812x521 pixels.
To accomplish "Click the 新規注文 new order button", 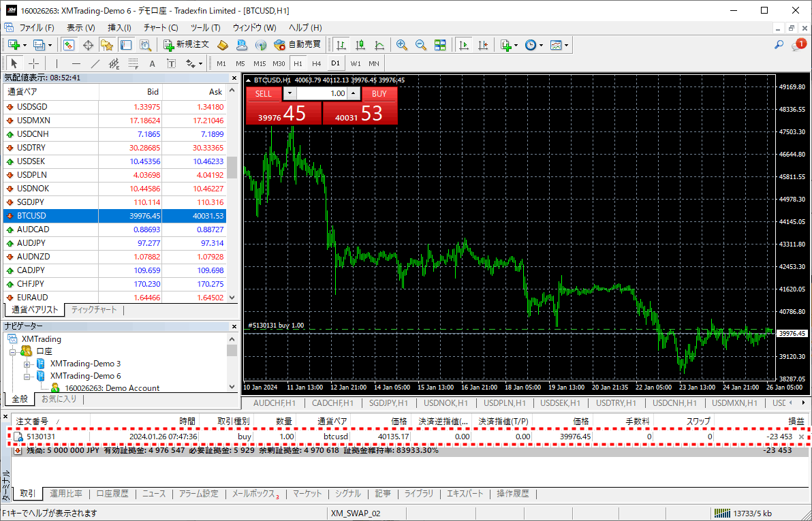I will [187, 45].
